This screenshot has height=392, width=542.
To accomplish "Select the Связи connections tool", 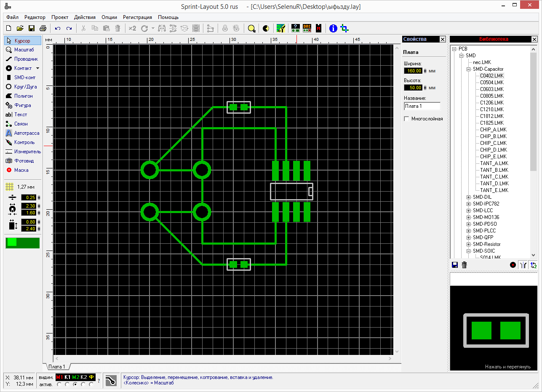I will click(x=23, y=124).
